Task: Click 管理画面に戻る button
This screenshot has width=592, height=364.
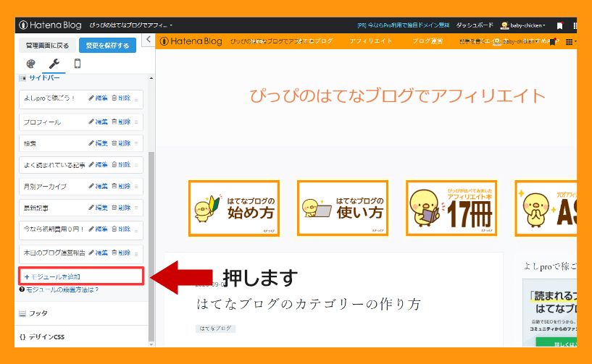Action: [47, 46]
